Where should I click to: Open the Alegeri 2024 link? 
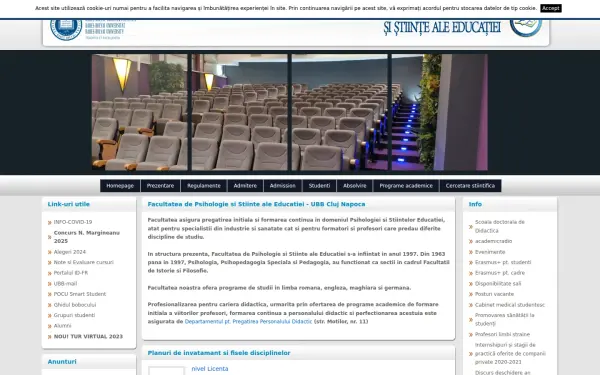point(70,252)
